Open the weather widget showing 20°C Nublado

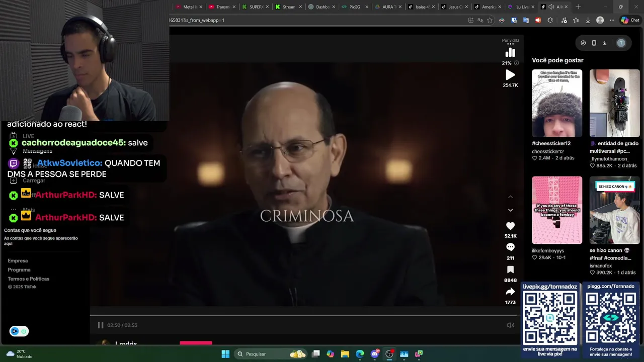(19, 354)
